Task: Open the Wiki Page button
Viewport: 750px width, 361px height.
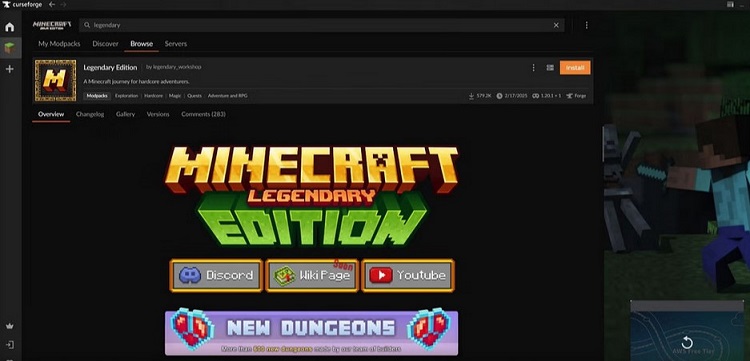Action: [312, 275]
